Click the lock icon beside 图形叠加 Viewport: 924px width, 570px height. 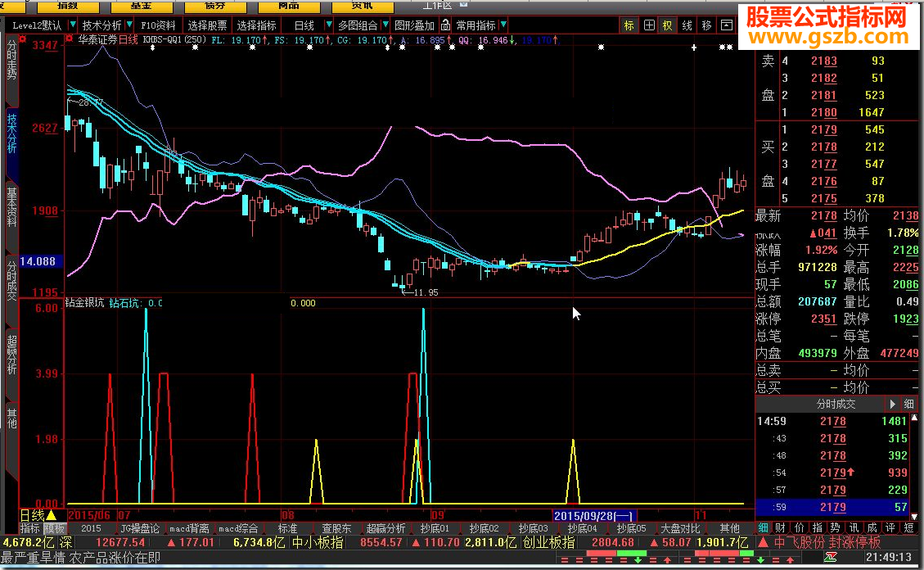click(x=446, y=25)
